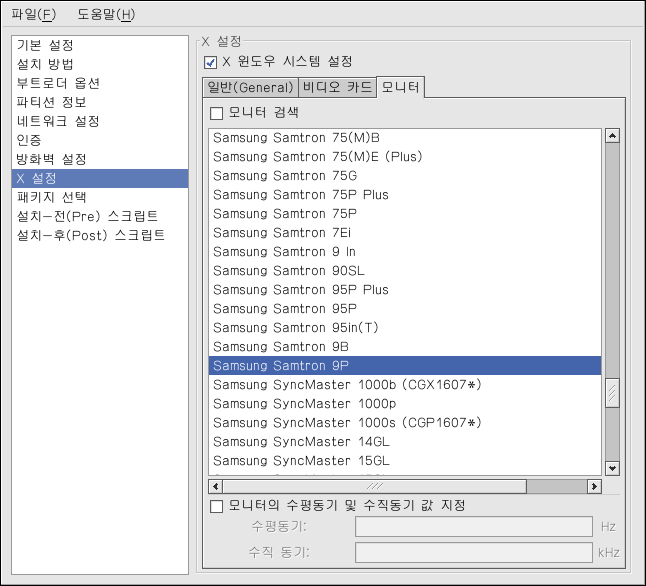Click the vertical scrollbar thumb
The width and height of the screenshot is (646, 586).
tap(612, 393)
